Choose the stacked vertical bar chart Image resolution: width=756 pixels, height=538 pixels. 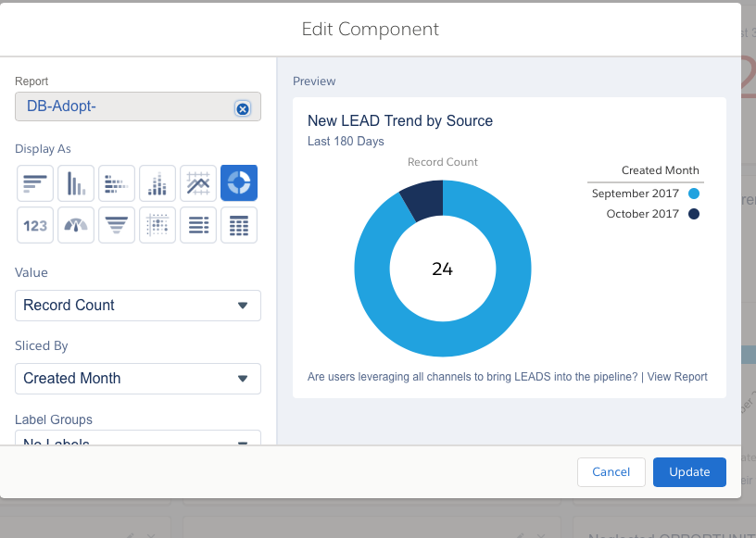coord(157,183)
